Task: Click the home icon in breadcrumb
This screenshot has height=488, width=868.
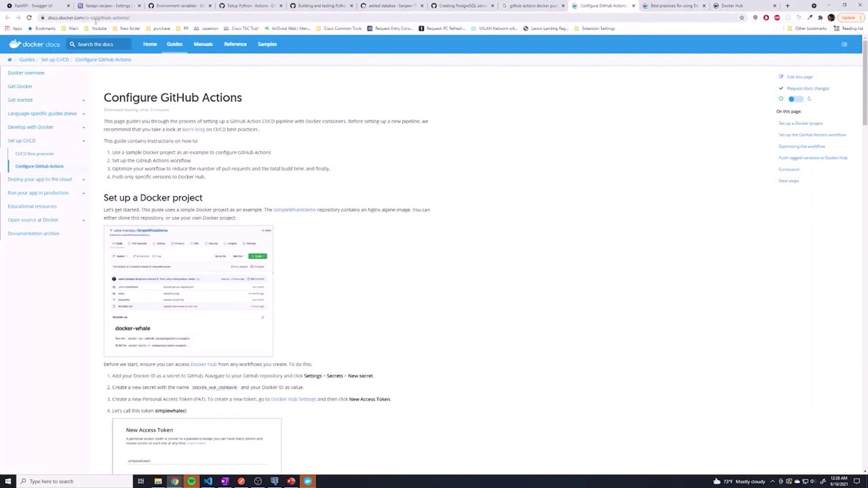Action: pos(9,60)
